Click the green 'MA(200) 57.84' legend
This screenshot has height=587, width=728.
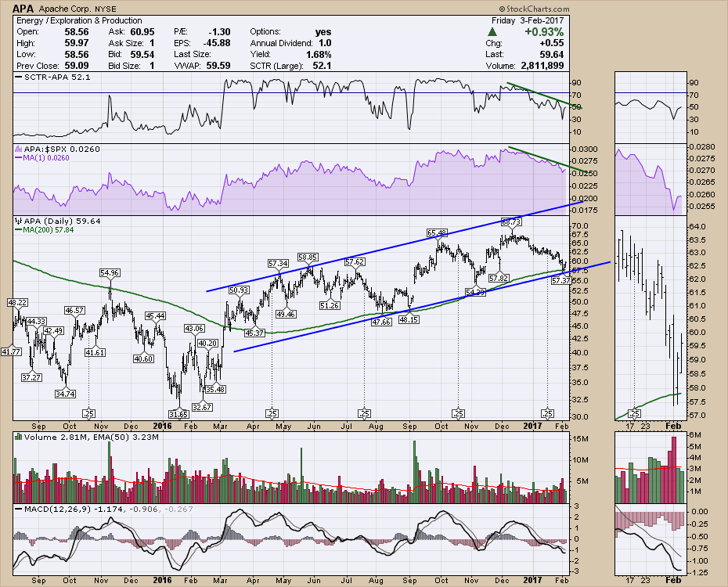pyautogui.click(x=45, y=229)
